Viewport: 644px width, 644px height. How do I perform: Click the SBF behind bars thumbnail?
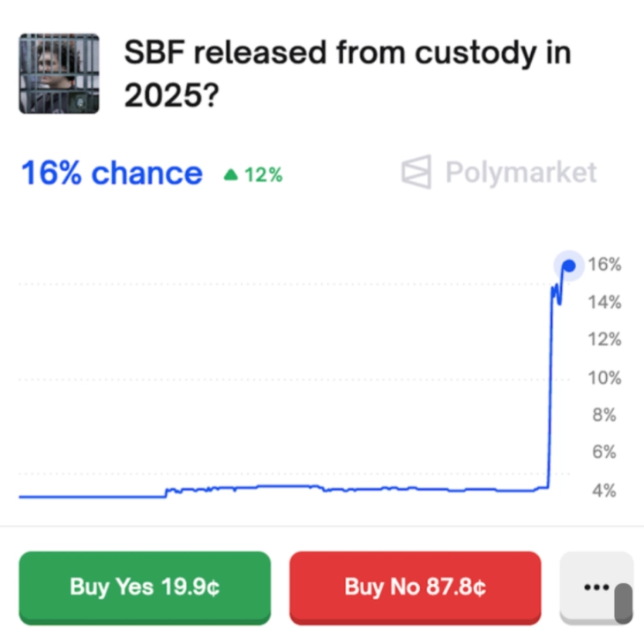(x=59, y=74)
